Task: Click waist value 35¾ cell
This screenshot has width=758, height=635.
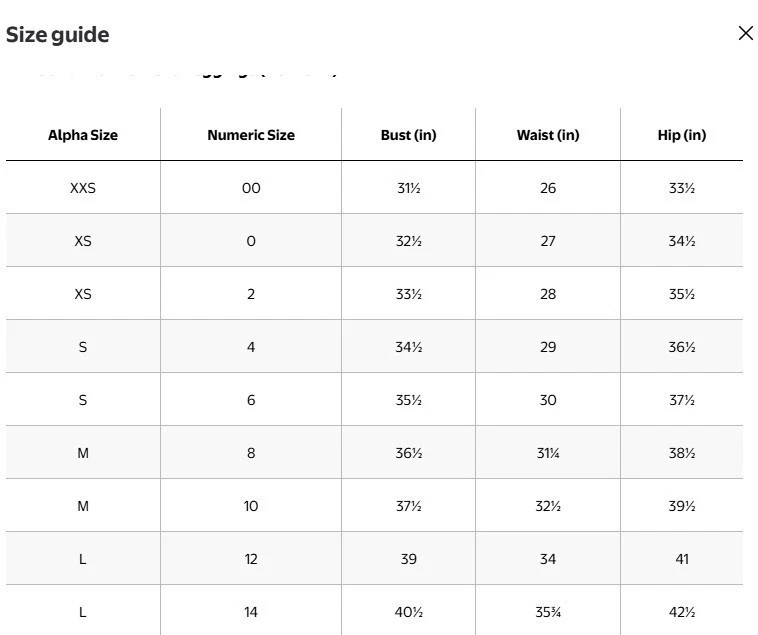Action: (548, 611)
